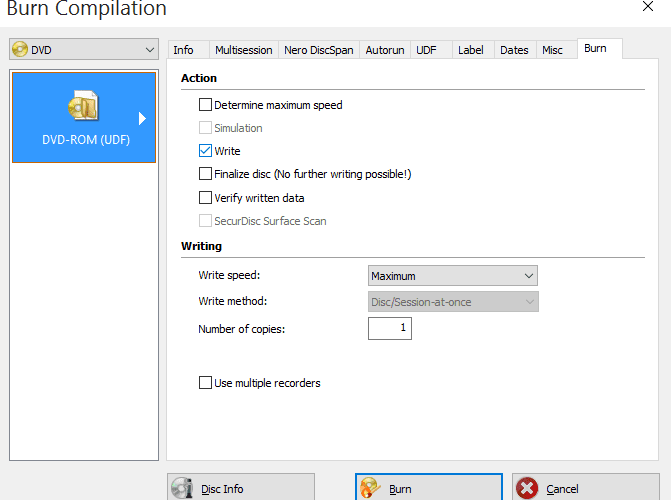Select the DVD-ROM (UDF) compilation icon
This screenshot has width=671, height=500.
(x=83, y=105)
